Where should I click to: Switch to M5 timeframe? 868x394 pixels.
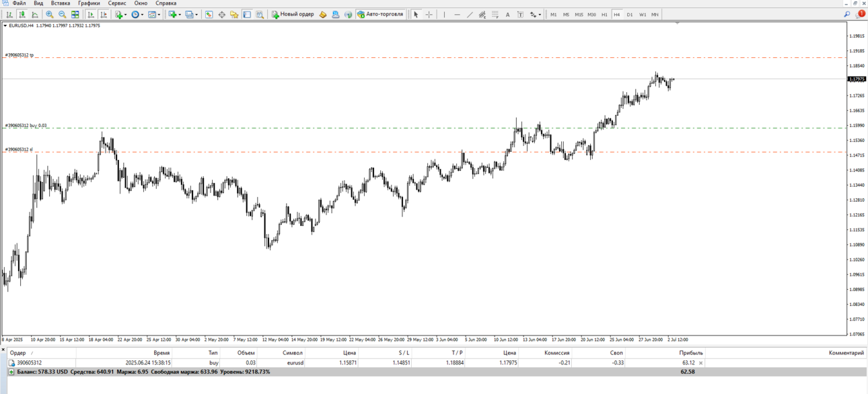point(566,14)
